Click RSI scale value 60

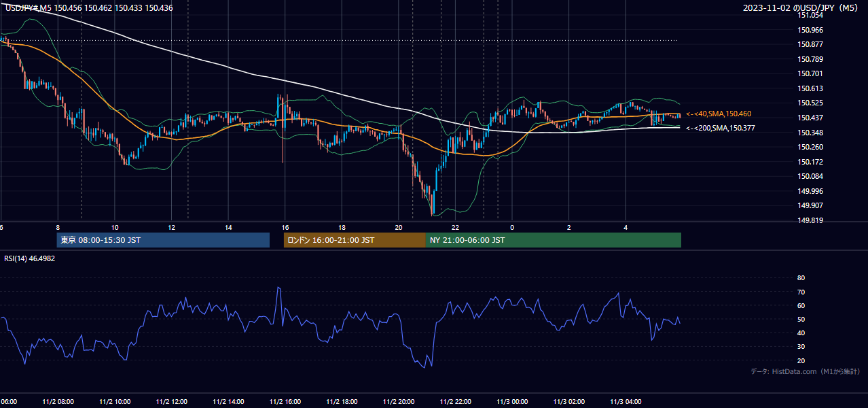pos(801,305)
